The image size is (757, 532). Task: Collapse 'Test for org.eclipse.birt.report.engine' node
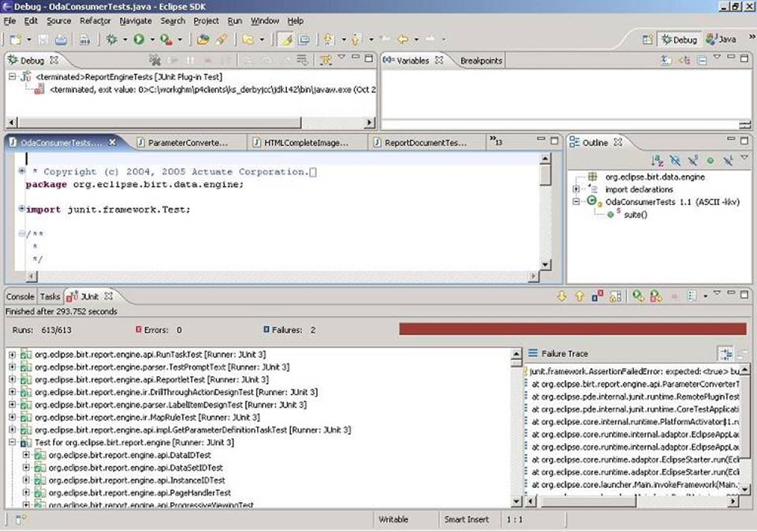pos(12,442)
